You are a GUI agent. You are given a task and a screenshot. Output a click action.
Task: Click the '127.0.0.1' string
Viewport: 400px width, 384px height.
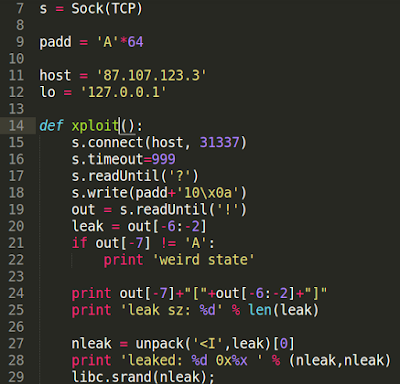click(123, 92)
